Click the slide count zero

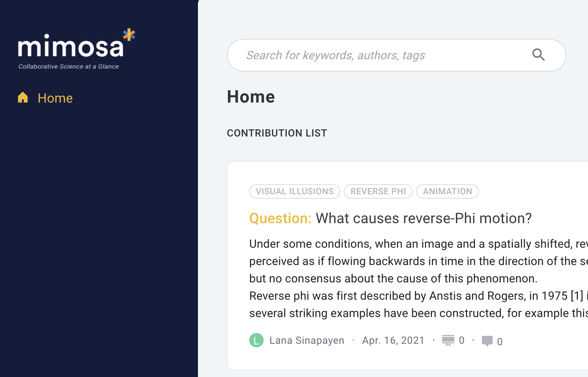point(462,340)
